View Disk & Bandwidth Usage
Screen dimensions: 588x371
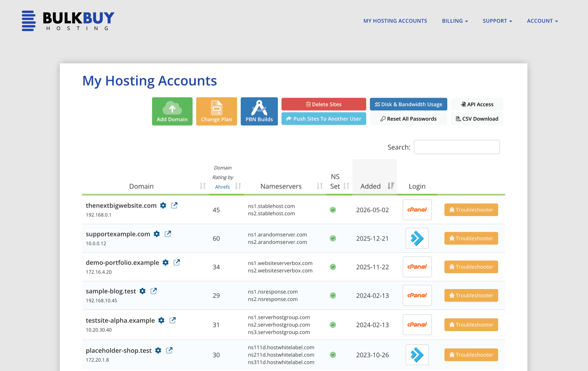point(409,104)
